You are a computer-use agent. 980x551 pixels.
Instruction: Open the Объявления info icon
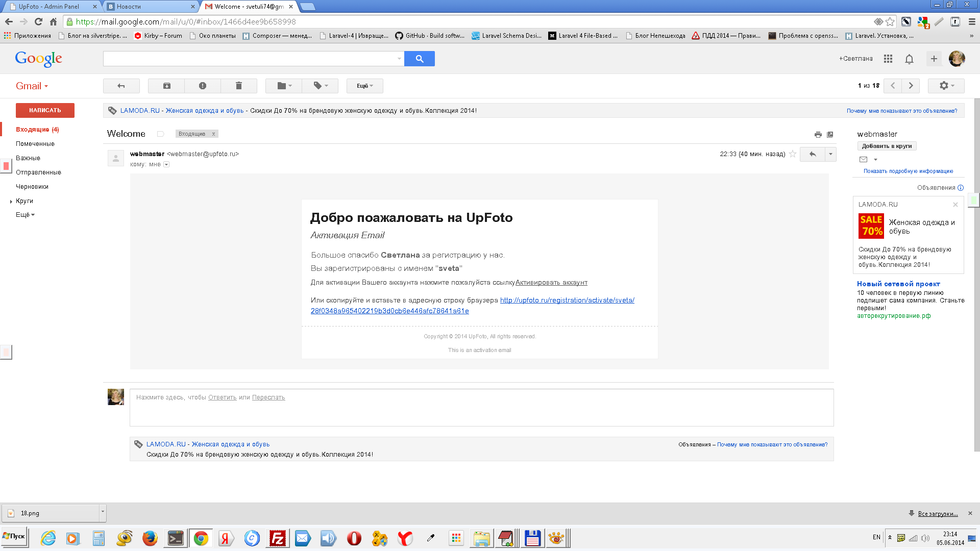pyautogui.click(x=961, y=188)
